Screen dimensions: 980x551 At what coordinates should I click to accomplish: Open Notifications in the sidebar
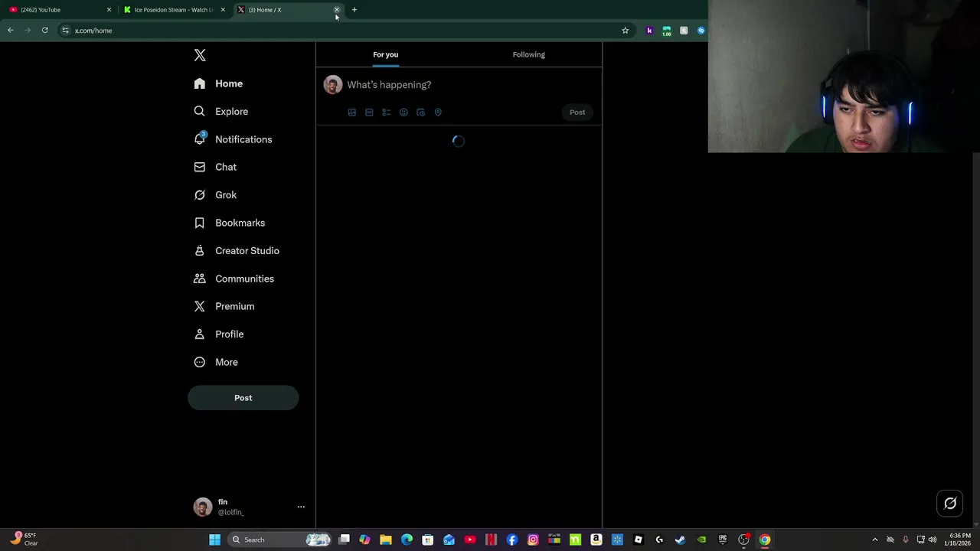(233, 139)
